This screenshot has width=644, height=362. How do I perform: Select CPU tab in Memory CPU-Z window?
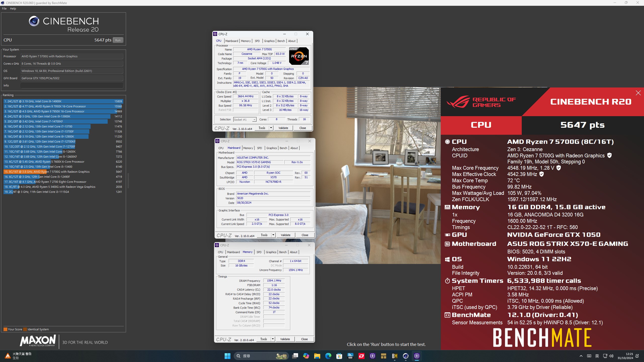point(220,252)
